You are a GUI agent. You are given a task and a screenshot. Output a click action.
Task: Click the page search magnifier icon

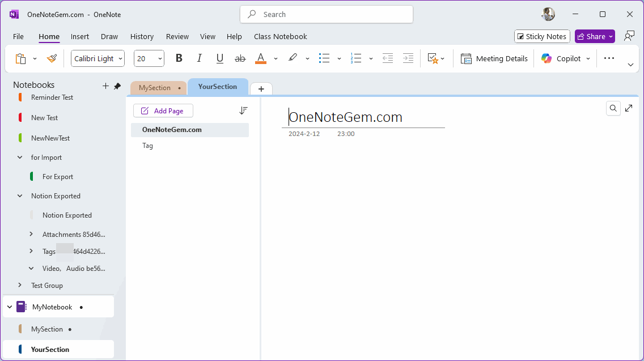[613, 108]
